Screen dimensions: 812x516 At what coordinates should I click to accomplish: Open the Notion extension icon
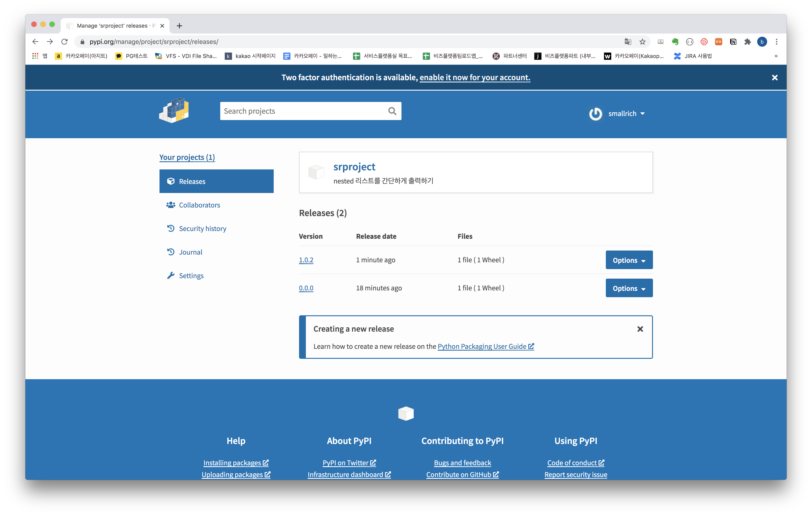click(x=733, y=42)
